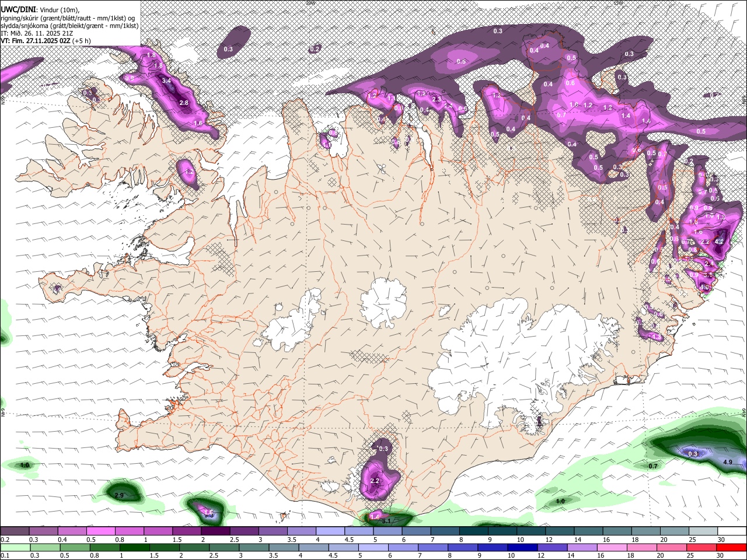The image size is (747, 560).
Task: Select the 'VT: Fim. 27.11.2025 02Z' valid time
Action: click(36, 41)
